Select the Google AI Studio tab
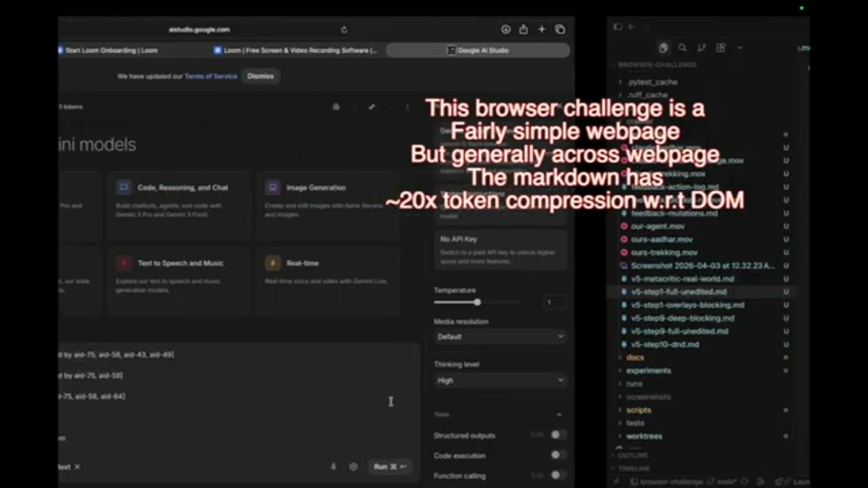Viewport: 868px width, 488px height. click(x=477, y=50)
